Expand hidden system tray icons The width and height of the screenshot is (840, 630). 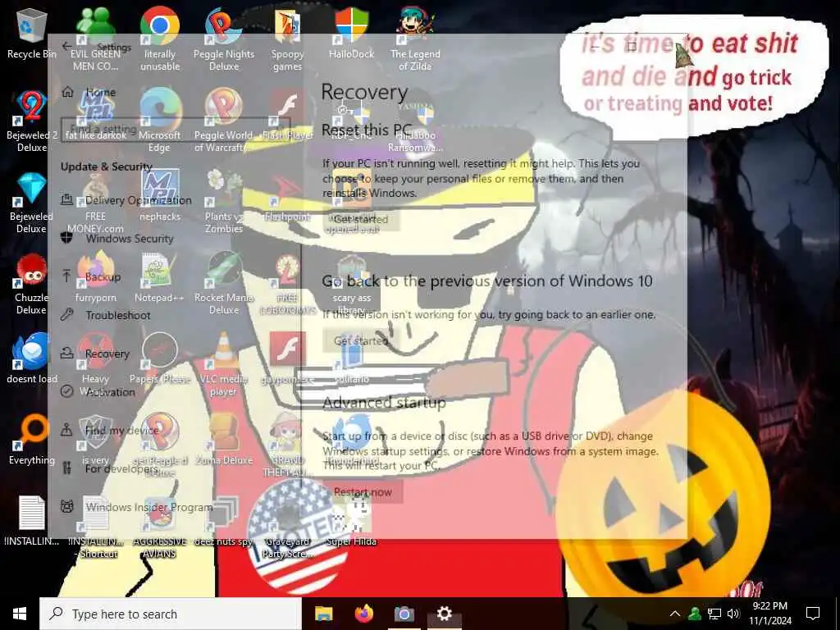pyautogui.click(x=675, y=614)
